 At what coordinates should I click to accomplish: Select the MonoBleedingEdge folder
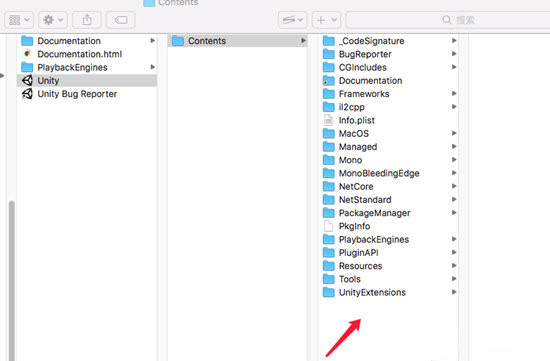(x=371, y=173)
